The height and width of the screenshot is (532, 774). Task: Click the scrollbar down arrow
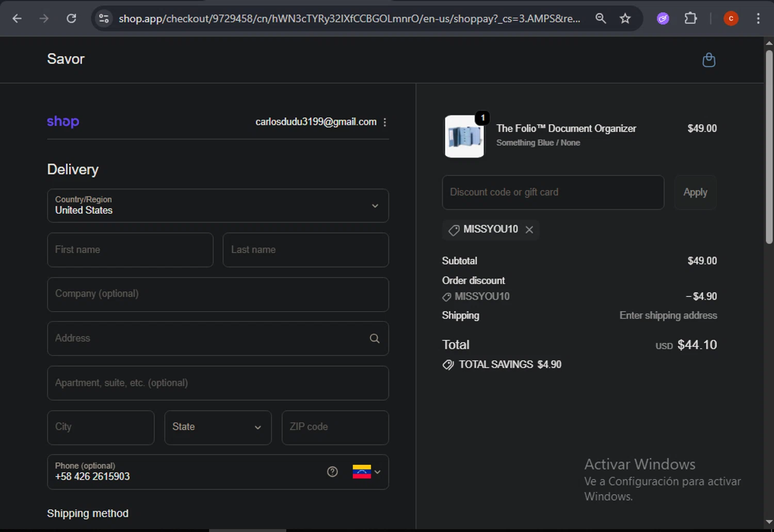click(x=769, y=522)
